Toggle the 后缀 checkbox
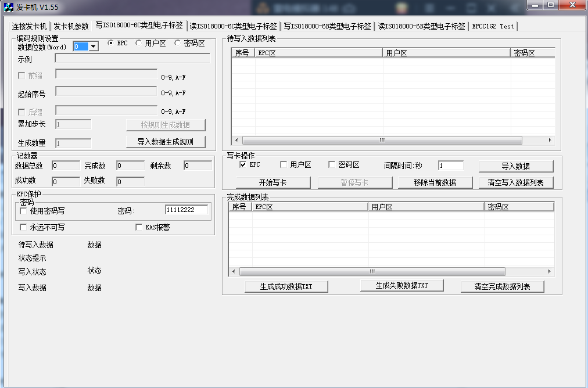This screenshot has height=388, width=588. [21, 112]
